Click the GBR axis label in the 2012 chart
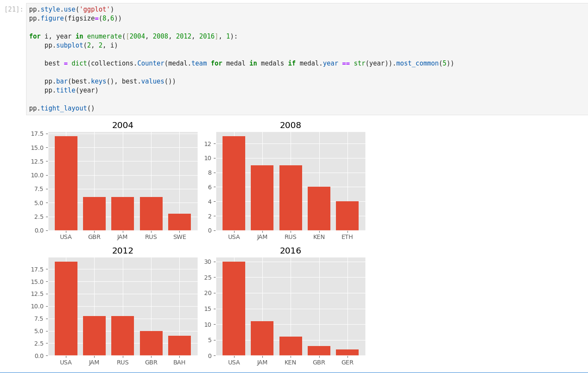 [151, 362]
